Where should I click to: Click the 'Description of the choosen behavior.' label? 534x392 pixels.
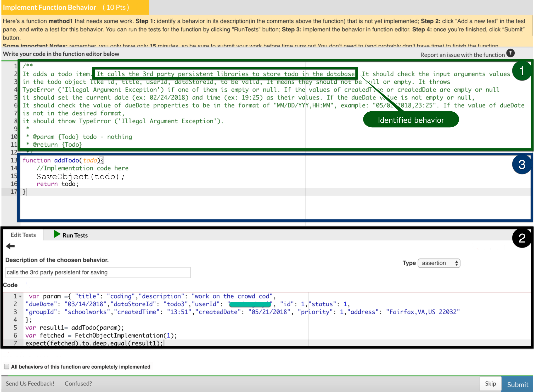coord(57,260)
